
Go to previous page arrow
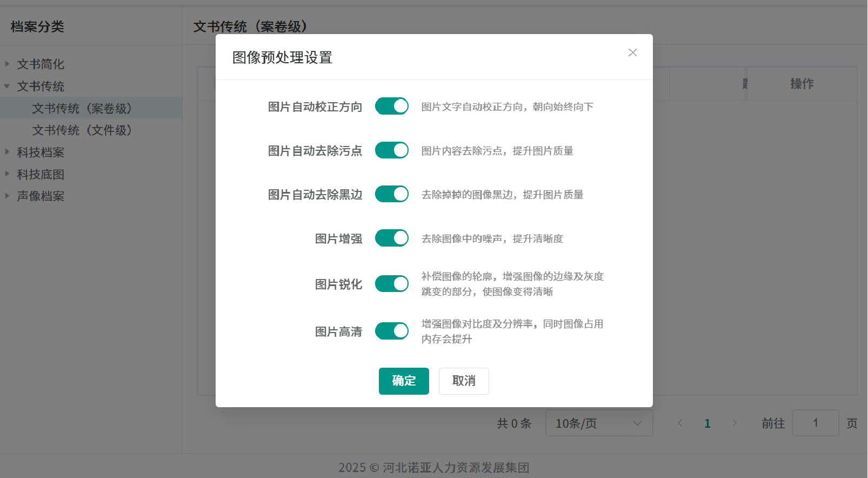coord(680,423)
